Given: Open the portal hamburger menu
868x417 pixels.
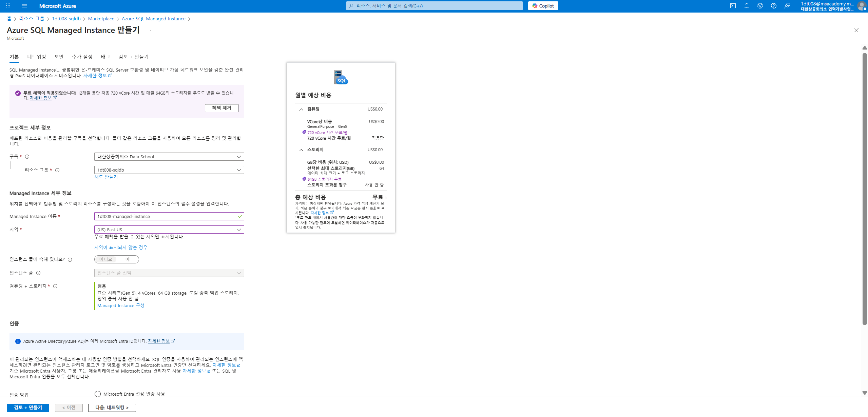Looking at the screenshot, I should (24, 6).
